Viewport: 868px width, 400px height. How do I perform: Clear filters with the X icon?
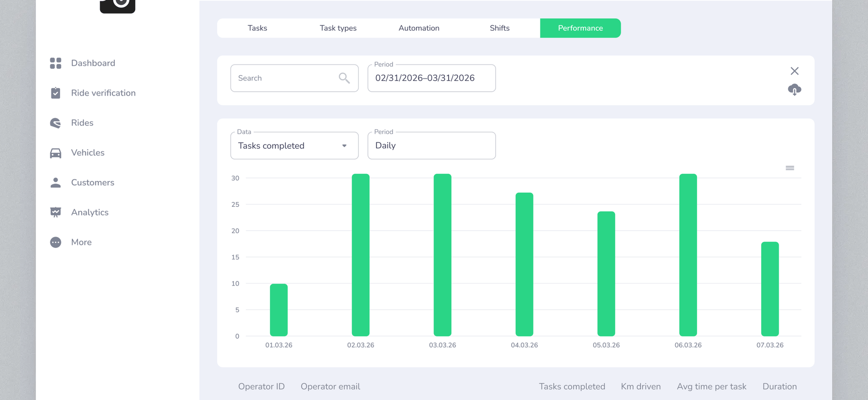click(794, 71)
